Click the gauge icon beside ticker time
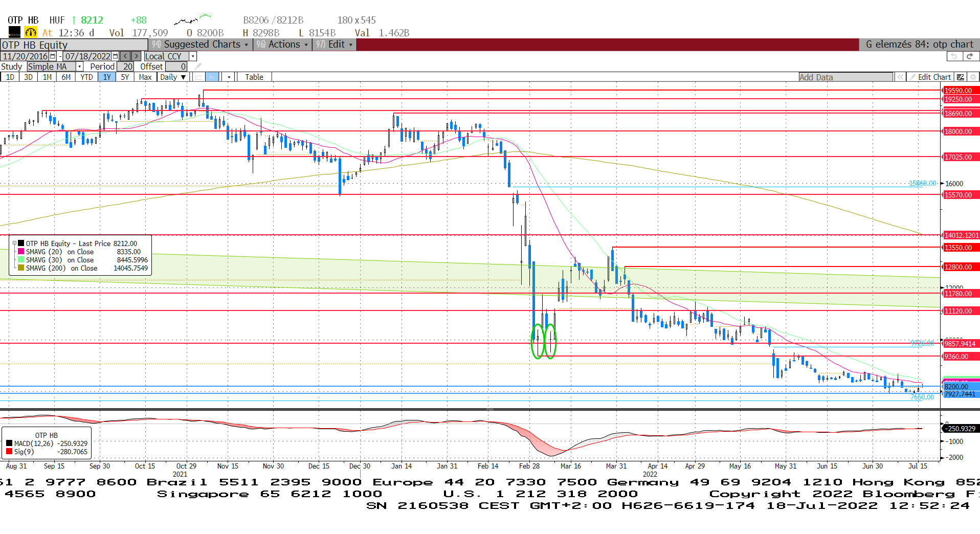Viewport: 980px width, 534px height. tap(31, 32)
